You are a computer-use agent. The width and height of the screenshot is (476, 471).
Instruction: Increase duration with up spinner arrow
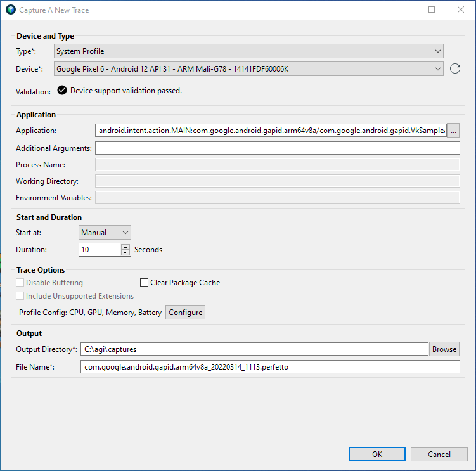[125, 247]
